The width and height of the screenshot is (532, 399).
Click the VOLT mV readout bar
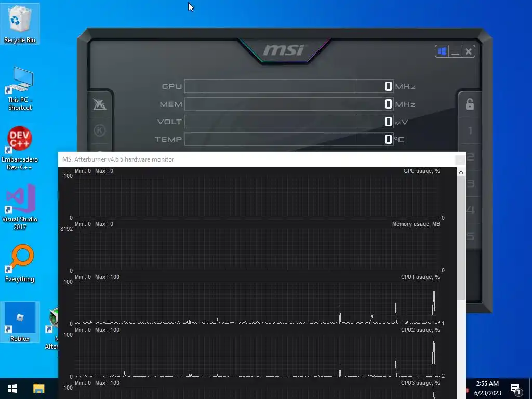(289, 122)
